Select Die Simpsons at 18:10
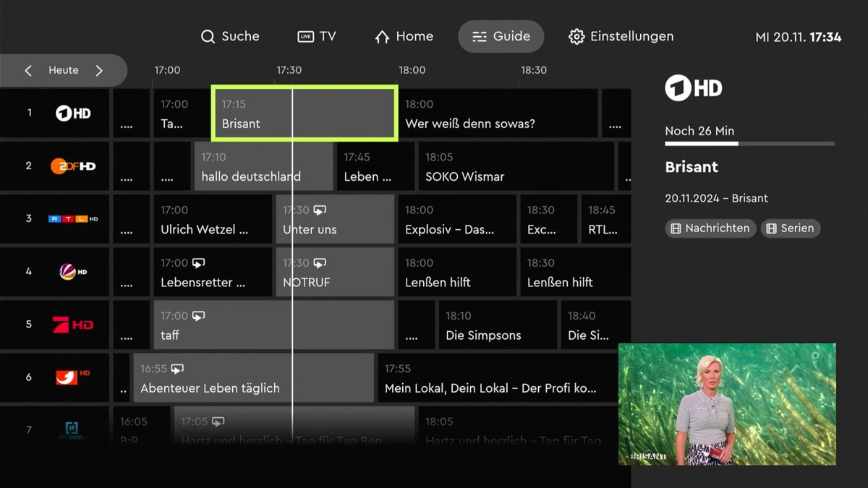The image size is (868, 488). click(498, 325)
